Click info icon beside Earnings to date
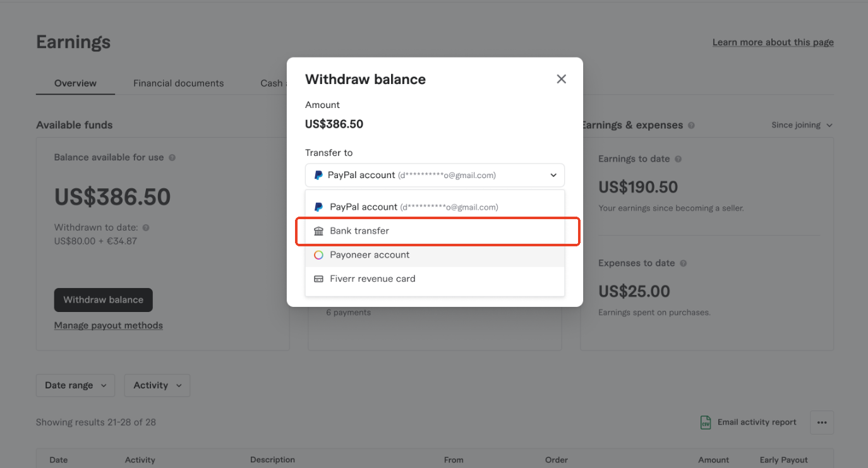868x468 pixels. (678, 159)
